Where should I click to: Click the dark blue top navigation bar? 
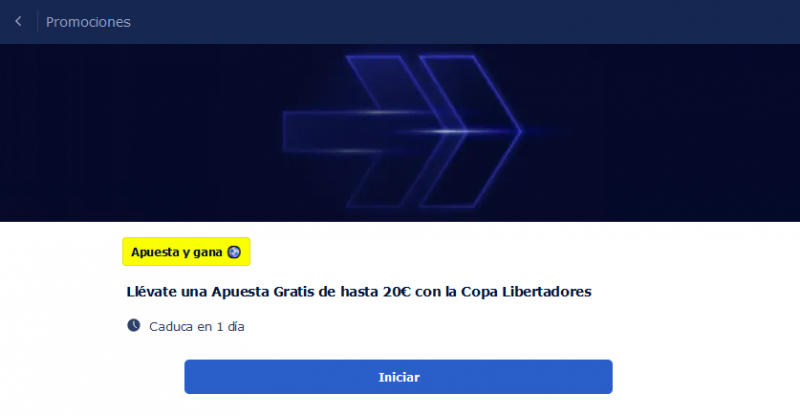400,22
